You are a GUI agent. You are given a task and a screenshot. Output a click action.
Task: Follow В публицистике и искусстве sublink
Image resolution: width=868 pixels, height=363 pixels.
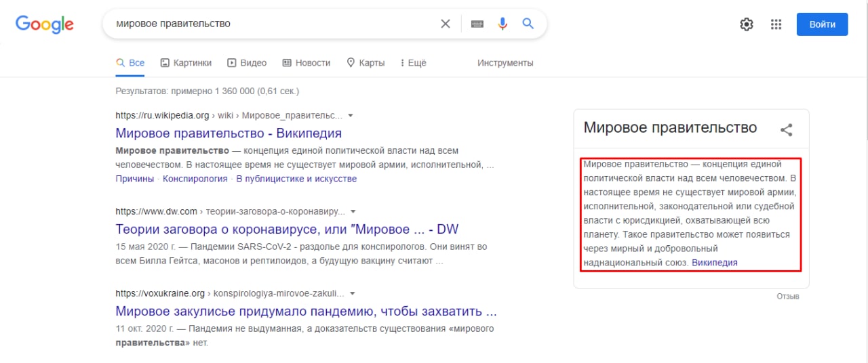pyautogui.click(x=296, y=179)
